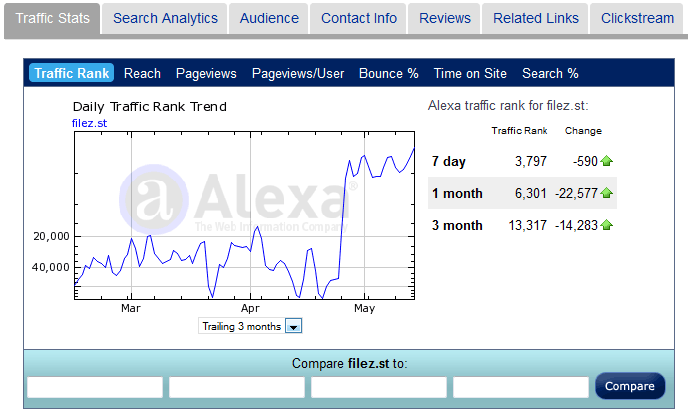This screenshot has height=412, width=691.
Task: Switch to the Search Analytics tab
Action: click(165, 18)
